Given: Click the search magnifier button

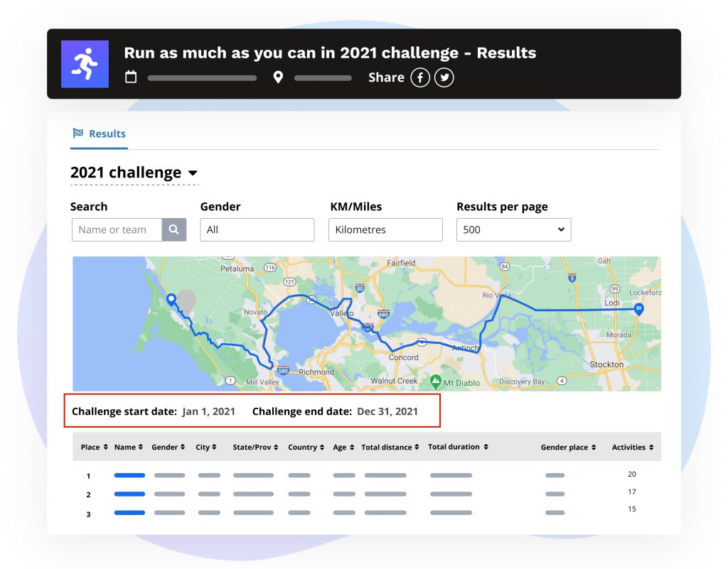Looking at the screenshot, I should (174, 229).
